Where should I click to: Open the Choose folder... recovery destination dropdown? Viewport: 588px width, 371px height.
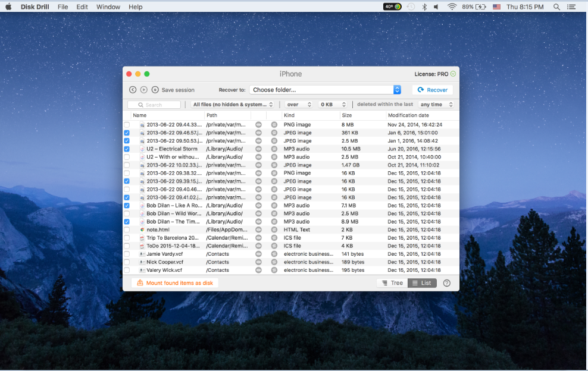(325, 90)
